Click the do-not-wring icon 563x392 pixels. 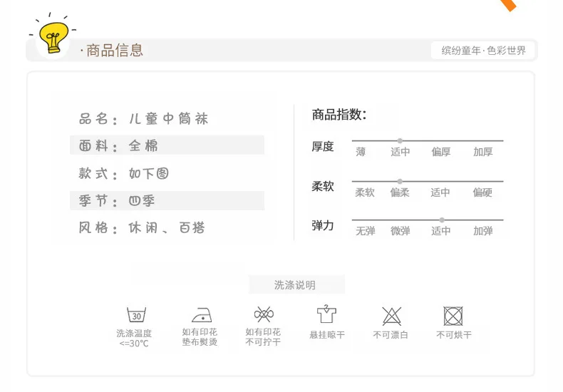point(264,314)
